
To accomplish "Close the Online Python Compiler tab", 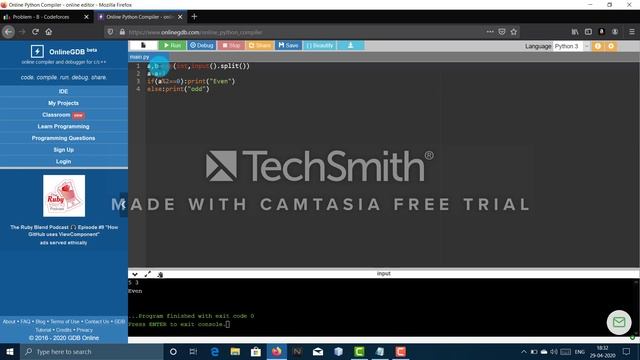I will pyautogui.click(x=180, y=17).
